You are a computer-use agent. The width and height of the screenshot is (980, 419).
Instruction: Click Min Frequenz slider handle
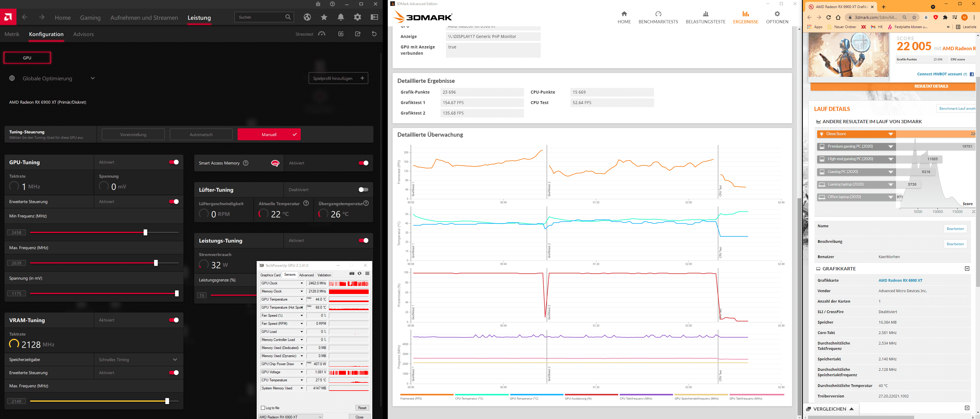(145, 232)
